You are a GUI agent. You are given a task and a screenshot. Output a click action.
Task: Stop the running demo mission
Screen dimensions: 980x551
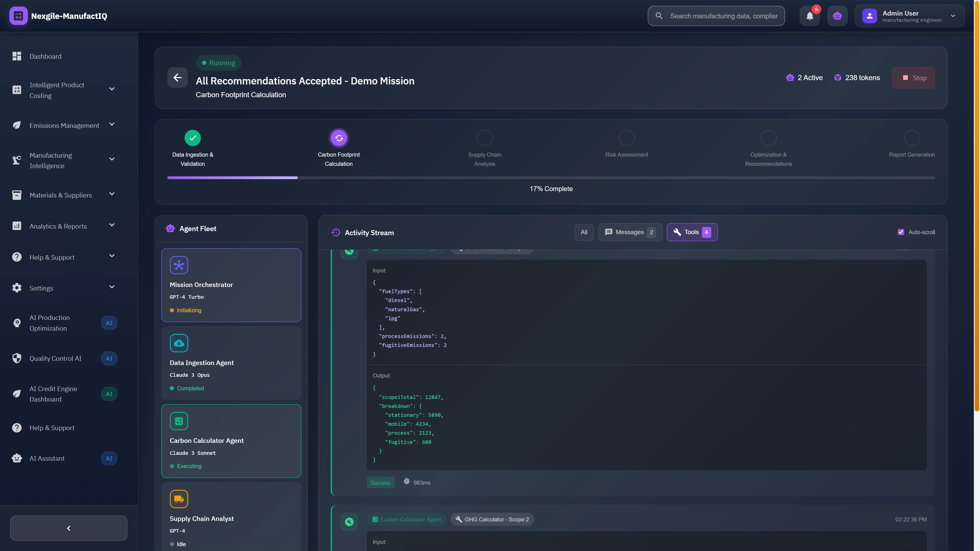pyautogui.click(x=913, y=78)
